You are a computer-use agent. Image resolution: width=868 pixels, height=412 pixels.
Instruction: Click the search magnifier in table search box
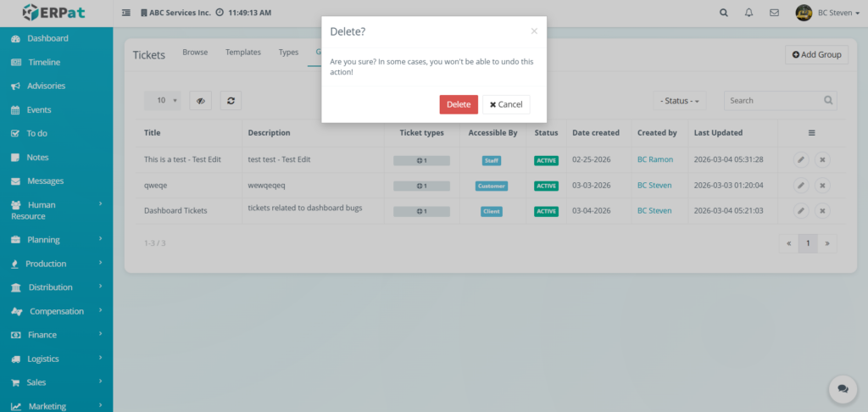(828, 101)
